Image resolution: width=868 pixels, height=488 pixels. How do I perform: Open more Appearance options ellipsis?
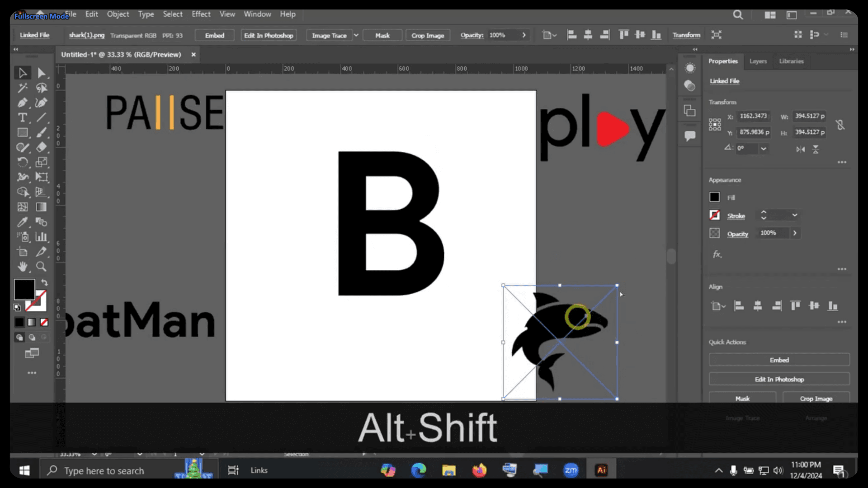click(x=842, y=269)
